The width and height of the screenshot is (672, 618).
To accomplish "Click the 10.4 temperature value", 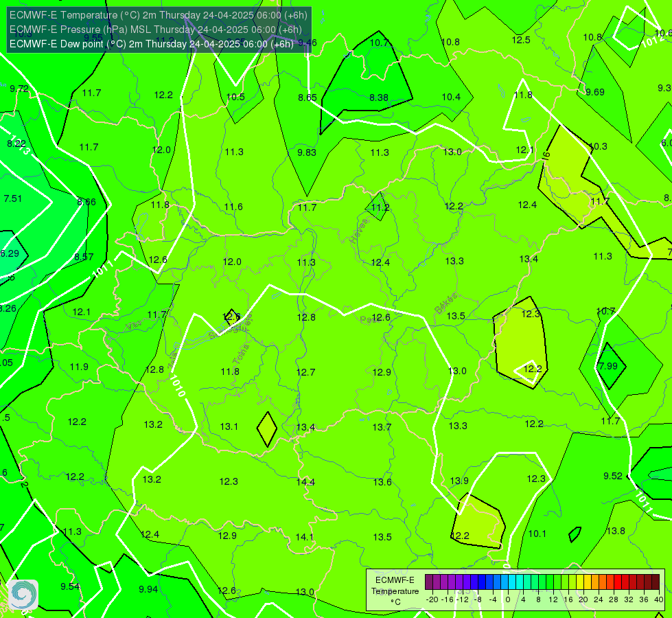I will (x=451, y=97).
